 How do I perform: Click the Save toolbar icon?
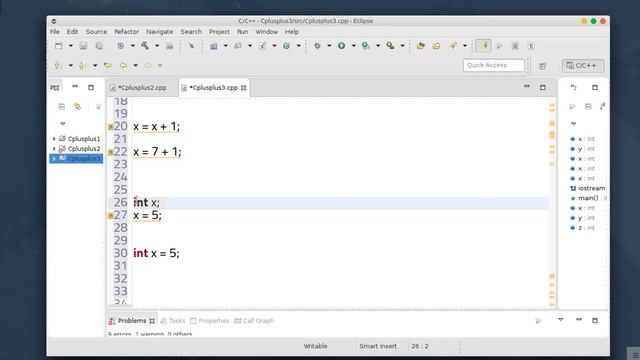[83, 46]
